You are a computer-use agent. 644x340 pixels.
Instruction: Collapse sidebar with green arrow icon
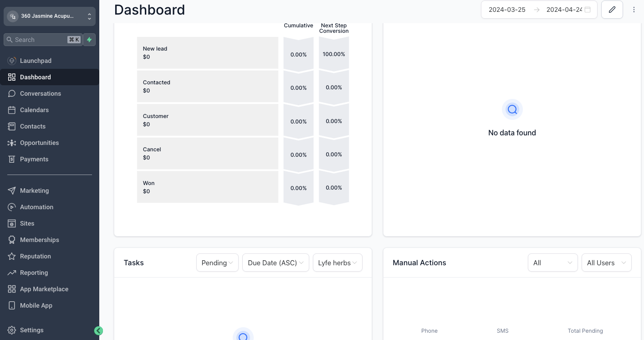click(x=98, y=331)
